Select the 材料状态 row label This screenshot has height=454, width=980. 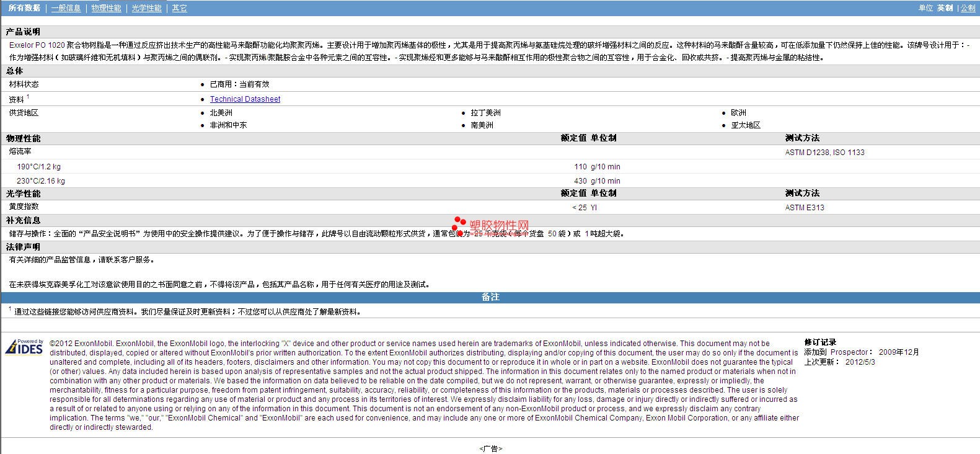tap(24, 84)
